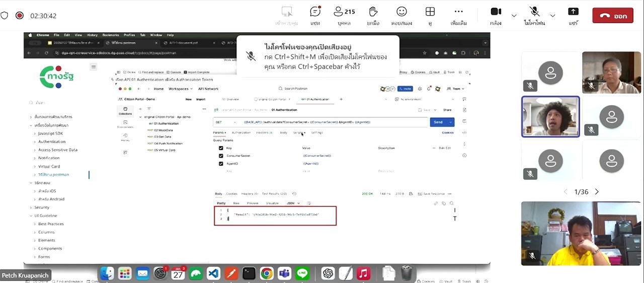
Task: Toggle the ConsumerSecret parameter checkbox
Action: point(221,156)
